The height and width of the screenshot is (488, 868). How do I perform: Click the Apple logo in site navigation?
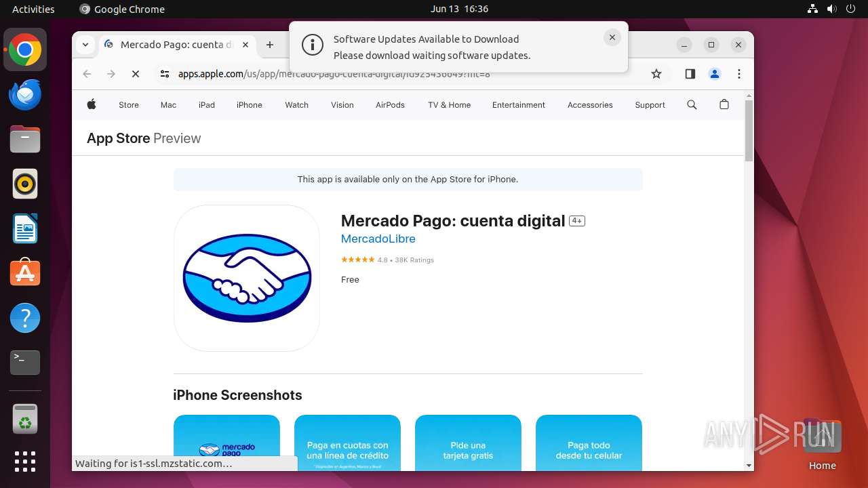(92, 104)
